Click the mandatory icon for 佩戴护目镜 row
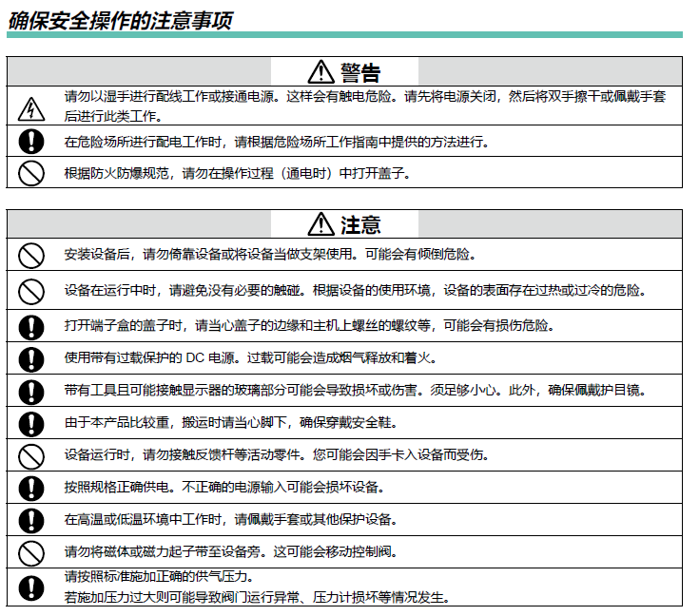This screenshot has width=699, height=616. [x=32, y=391]
